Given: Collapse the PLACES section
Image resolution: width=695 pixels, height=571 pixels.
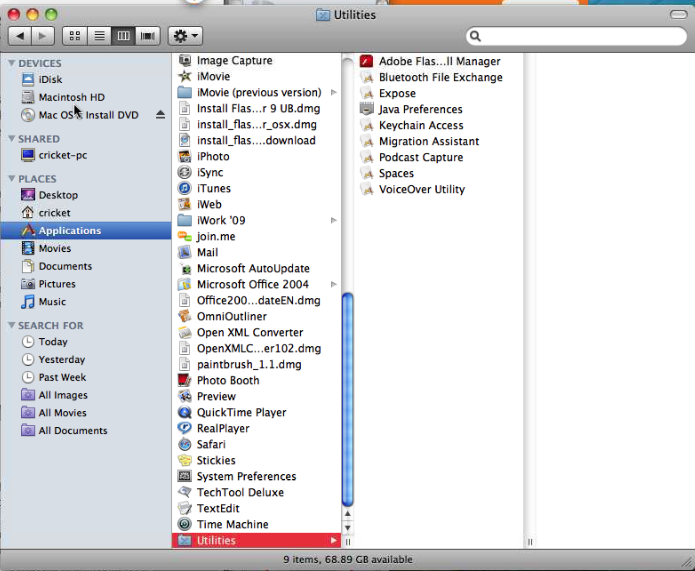Looking at the screenshot, I should coord(12,179).
